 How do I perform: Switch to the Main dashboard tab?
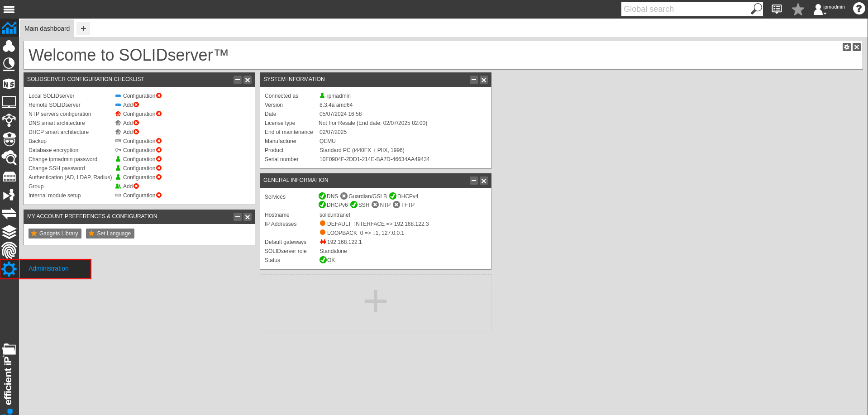pos(47,28)
